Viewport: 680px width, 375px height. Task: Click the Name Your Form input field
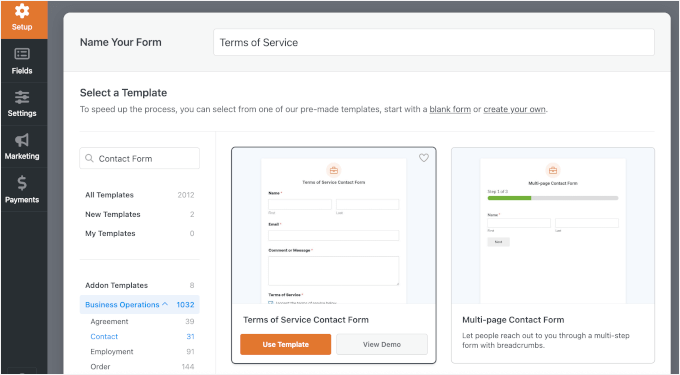[x=434, y=42]
